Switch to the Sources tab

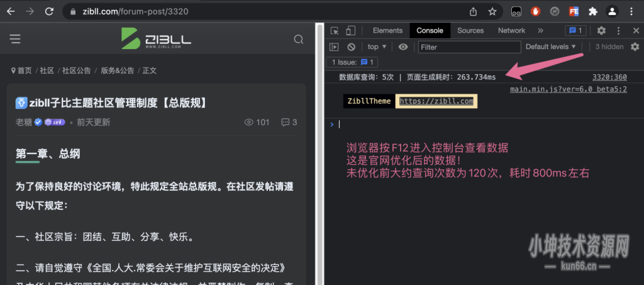[470, 31]
